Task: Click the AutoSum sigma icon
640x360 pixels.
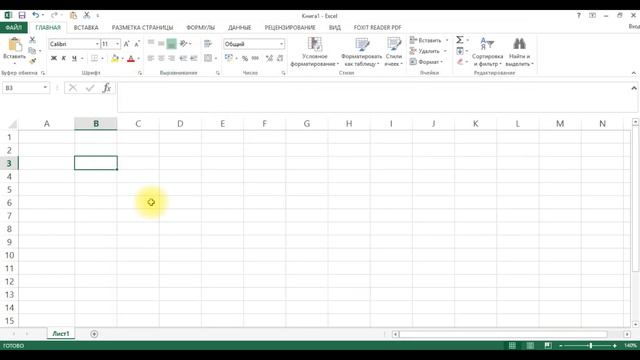Action: click(x=460, y=40)
